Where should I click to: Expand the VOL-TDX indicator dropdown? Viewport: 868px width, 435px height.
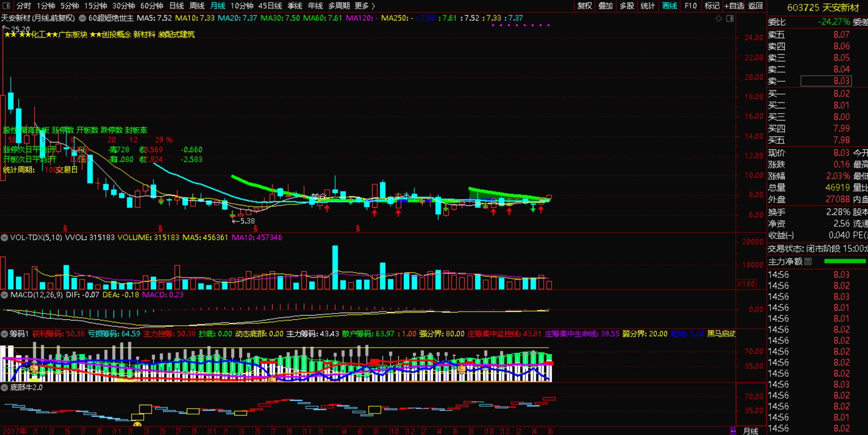[x=4, y=237]
